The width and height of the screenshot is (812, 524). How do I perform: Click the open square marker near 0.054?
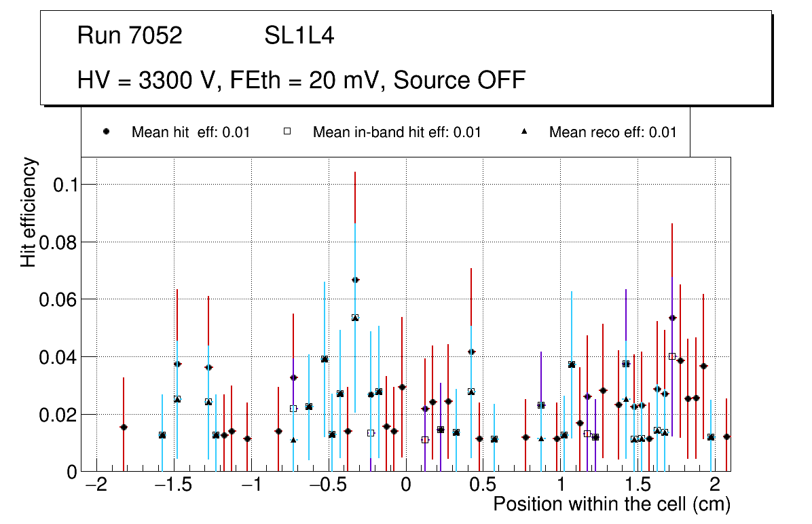coord(355,318)
